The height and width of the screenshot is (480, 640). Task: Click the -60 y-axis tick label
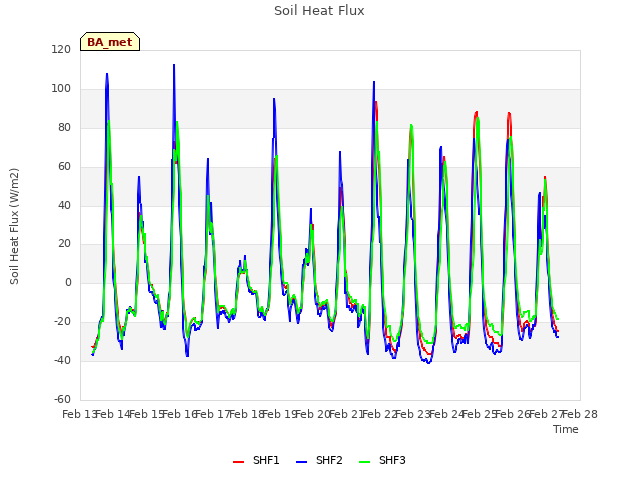pyautogui.click(x=62, y=399)
